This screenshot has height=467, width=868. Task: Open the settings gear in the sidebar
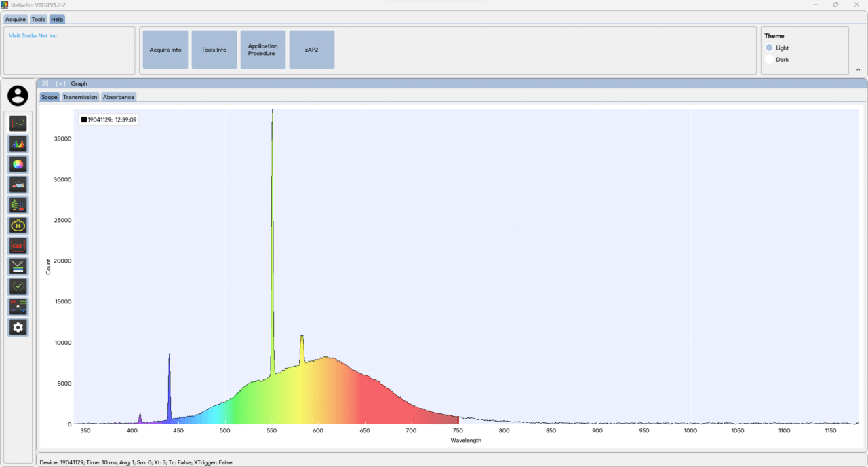click(x=18, y=328)
